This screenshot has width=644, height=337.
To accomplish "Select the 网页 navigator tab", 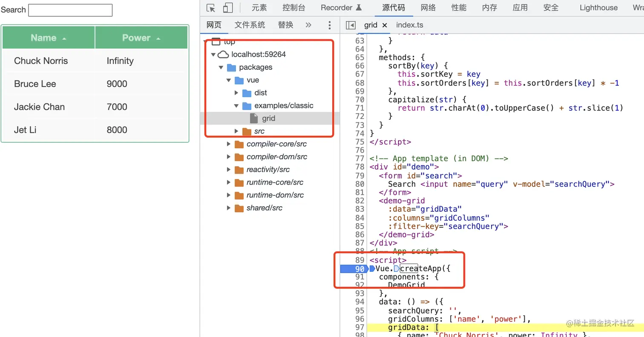I will pos(214,25).
